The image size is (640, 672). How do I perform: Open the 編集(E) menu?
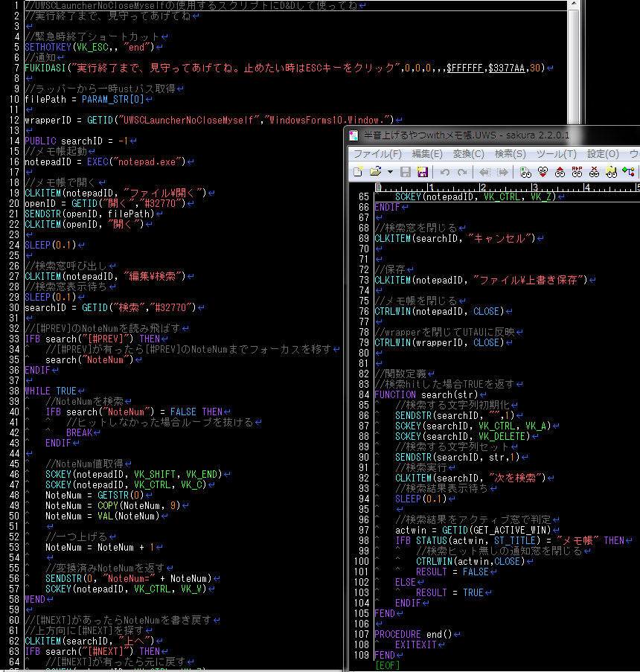click(427, 154)
